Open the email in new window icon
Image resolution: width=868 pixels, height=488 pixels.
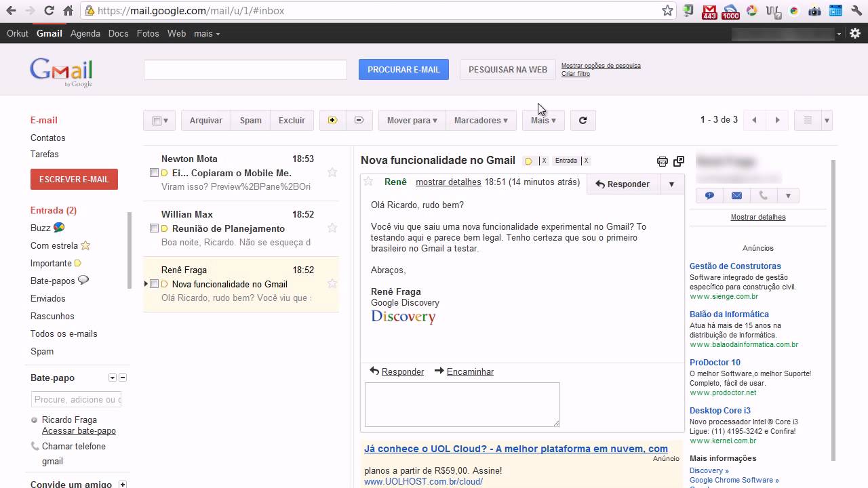tap(679, 161)
